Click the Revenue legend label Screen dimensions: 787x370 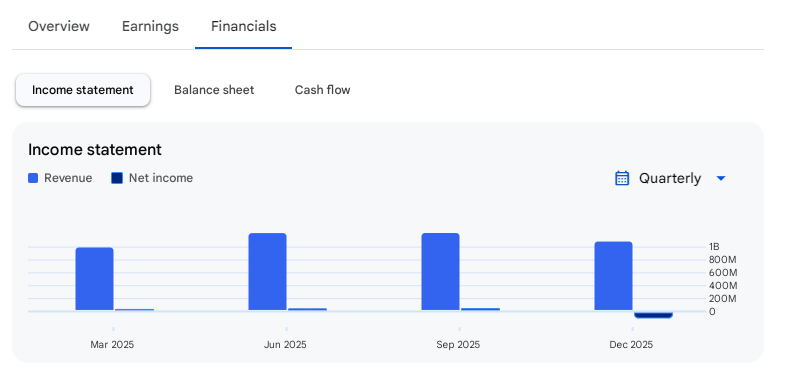coord(68,178)
